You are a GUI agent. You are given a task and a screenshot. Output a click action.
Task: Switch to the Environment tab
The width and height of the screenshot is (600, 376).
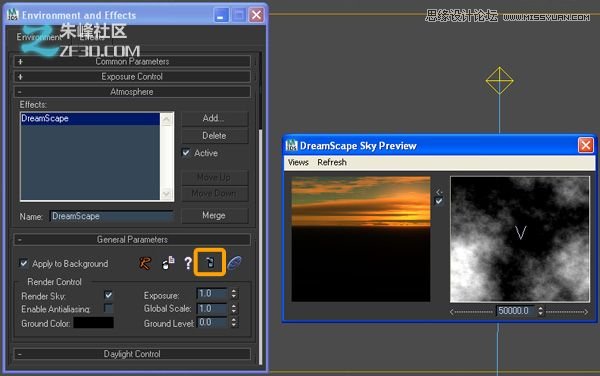(x=39, y=37)
